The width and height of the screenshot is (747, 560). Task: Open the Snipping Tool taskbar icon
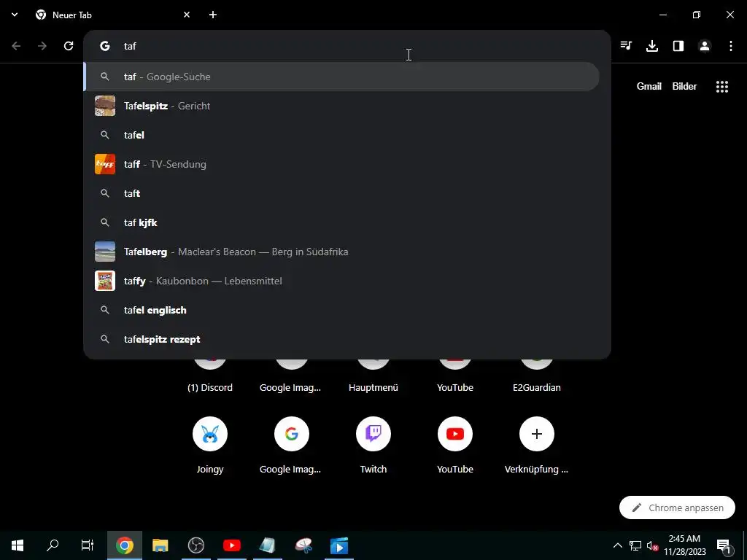click(x=303, y=545)
